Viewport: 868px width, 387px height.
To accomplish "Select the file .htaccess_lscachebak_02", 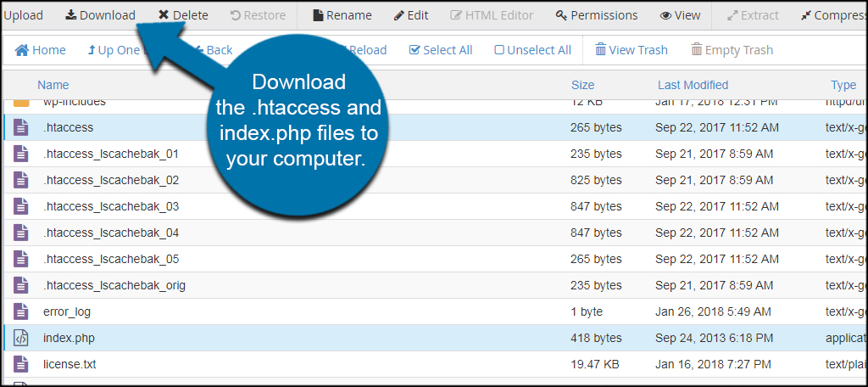I will (x=111, y=180).
